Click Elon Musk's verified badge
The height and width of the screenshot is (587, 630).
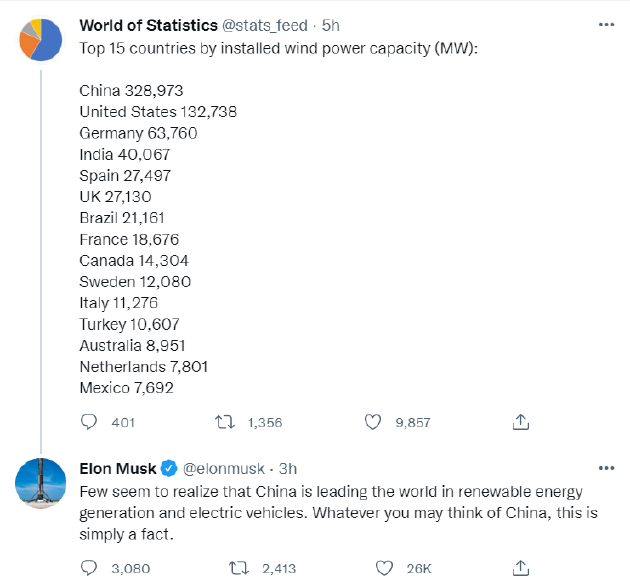click(170, 468)
